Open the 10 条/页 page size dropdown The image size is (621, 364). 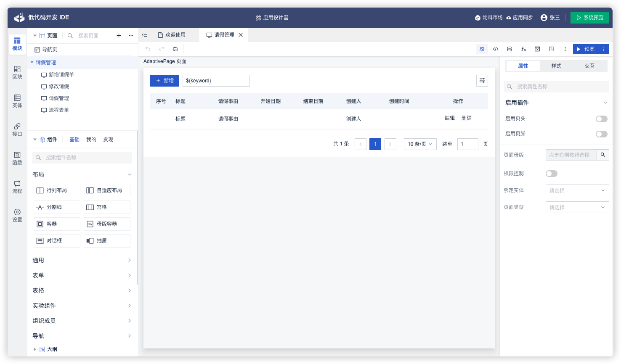pyautogui.click(x=419, y=144)
